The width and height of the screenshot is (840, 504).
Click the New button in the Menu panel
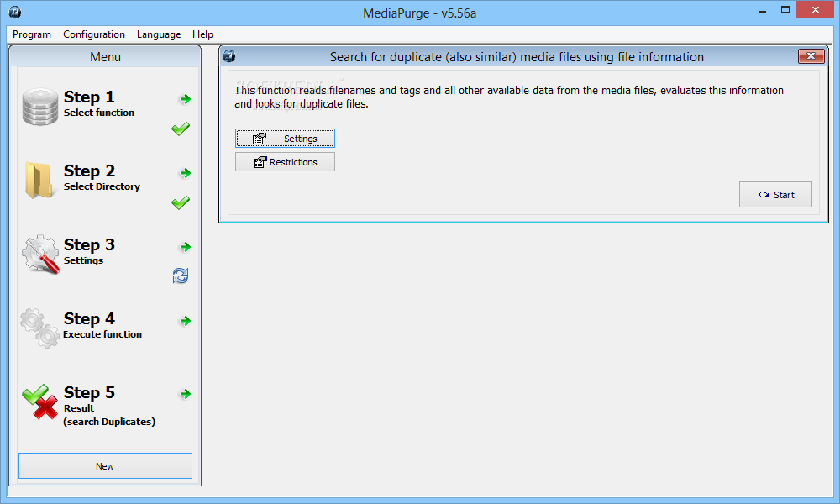[x=105, y=466]
